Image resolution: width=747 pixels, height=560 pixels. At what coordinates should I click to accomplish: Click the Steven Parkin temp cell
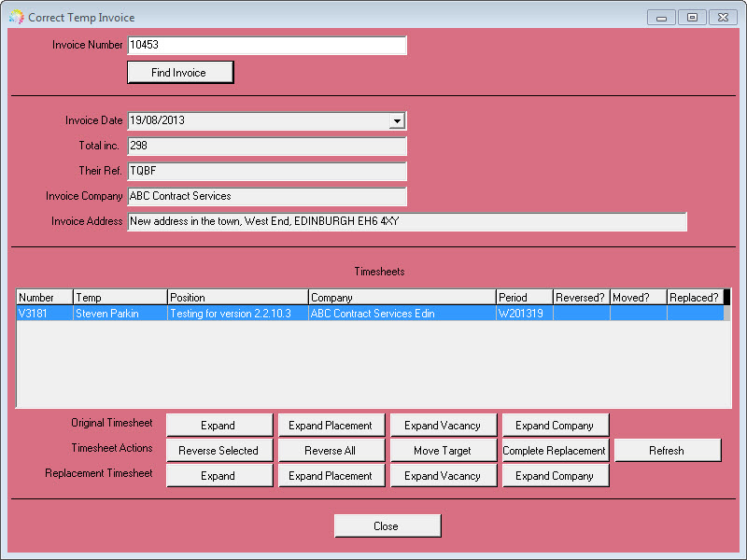(x=120, y=314)
